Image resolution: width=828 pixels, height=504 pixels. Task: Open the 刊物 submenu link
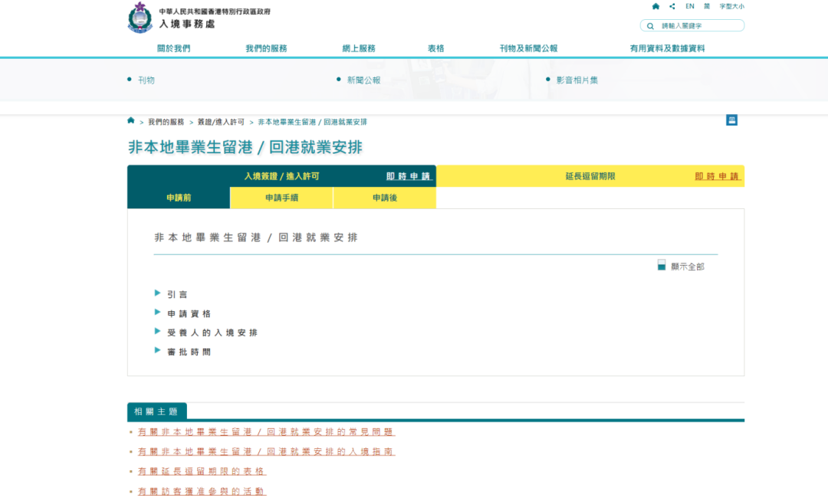click(146, 80)
